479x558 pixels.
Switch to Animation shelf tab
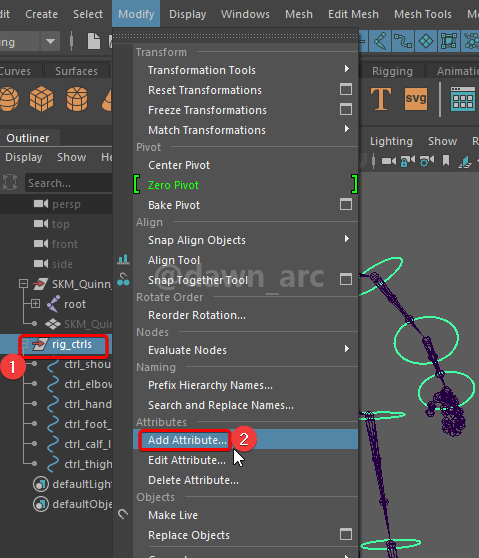click(457, 71)
